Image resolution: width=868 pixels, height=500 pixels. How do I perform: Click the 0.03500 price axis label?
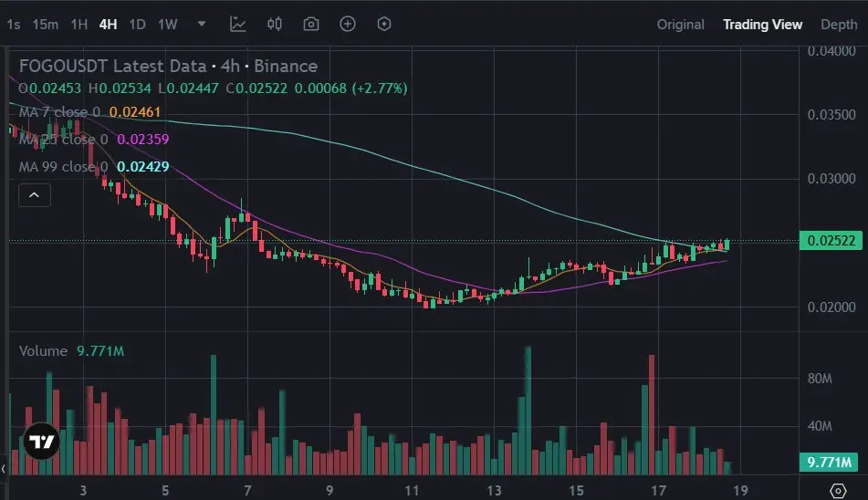tap(831, 114)
